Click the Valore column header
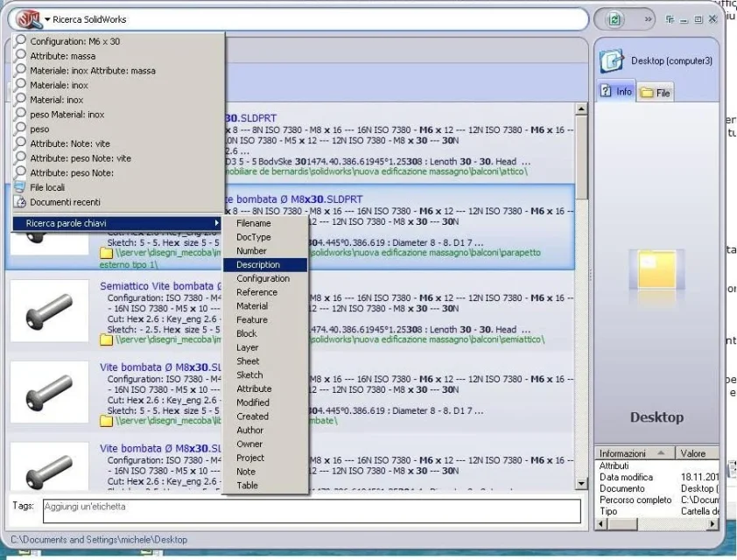This screenshot has height=560, width=737. (698, 453)
